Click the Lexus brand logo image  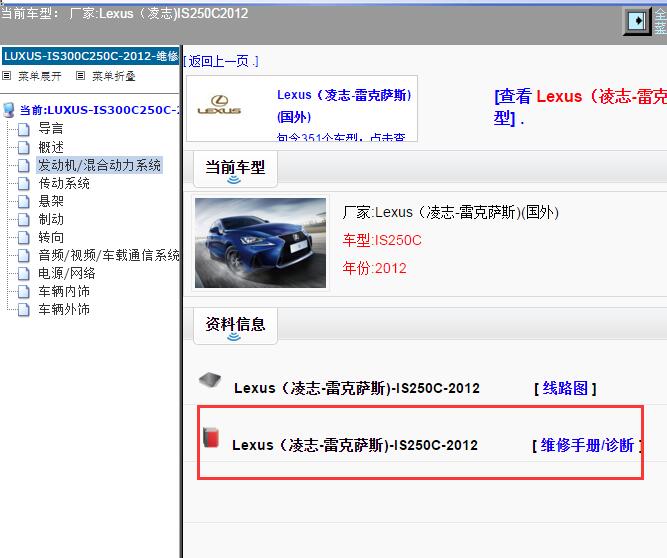click(219, 105)
